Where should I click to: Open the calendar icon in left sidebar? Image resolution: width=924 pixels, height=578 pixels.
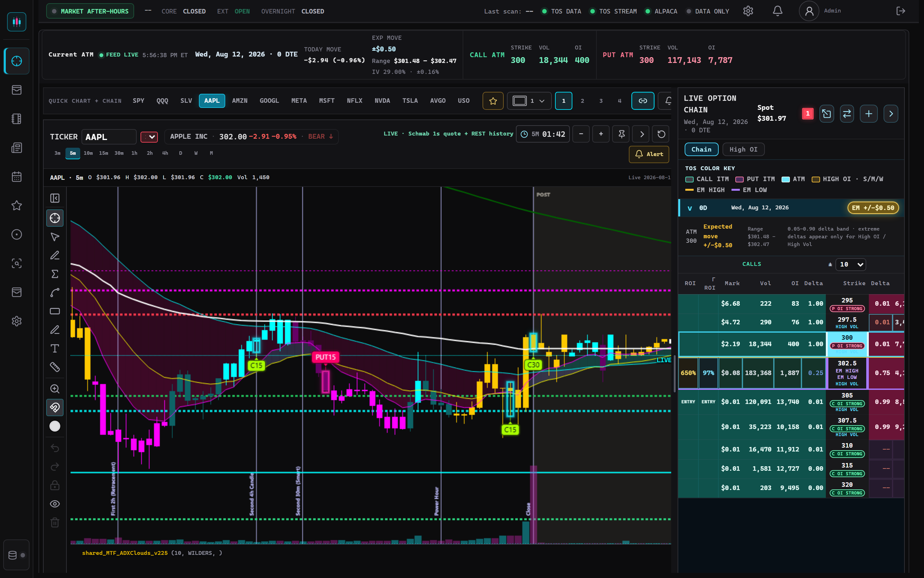click(16, 177)
